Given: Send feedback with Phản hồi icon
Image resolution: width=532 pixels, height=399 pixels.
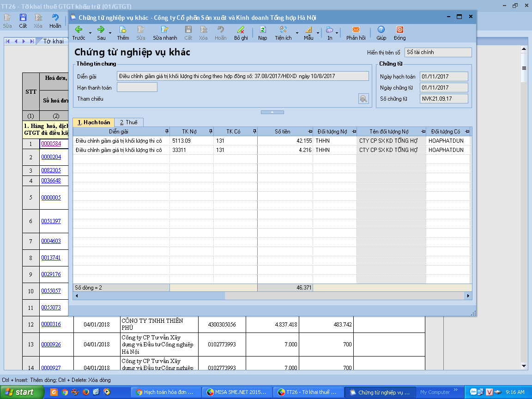Looking at the screenshot, I should pos(356,33).
